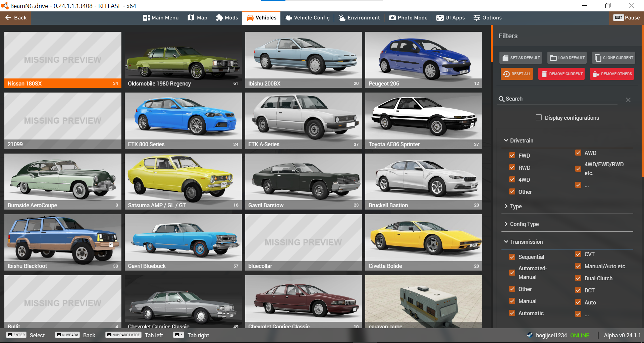Uncheck the CVT transmission checkbox
The width and height of the screenshot is (644, 343).
pos(578,254)
